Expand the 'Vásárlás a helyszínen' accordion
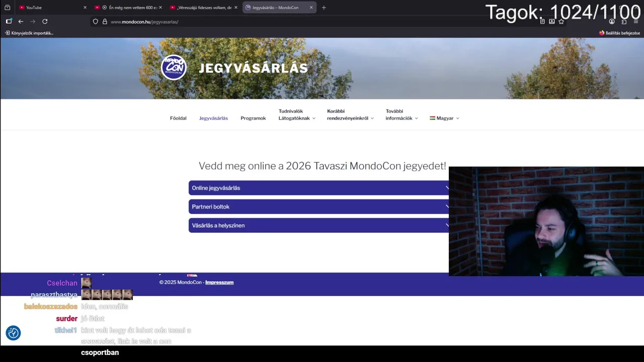The image size is (644, 362). pyautogui.click(x=318, y=225)
